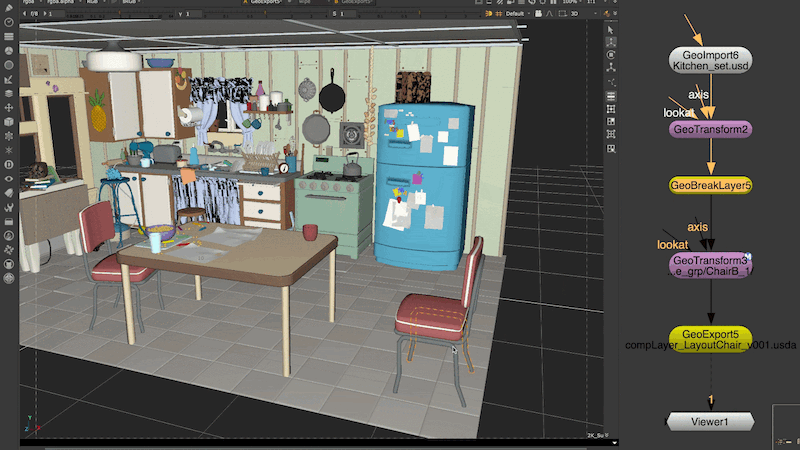Pick the arrow select tool in viewer sidebar
The image size is (800, 450).
pyautogui.click(x=611, y=31)
